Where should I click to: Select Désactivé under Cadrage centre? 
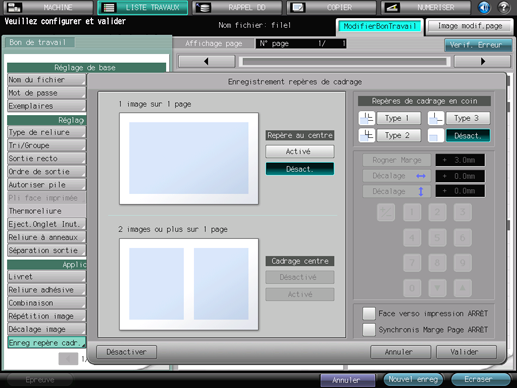coord(300,277)
